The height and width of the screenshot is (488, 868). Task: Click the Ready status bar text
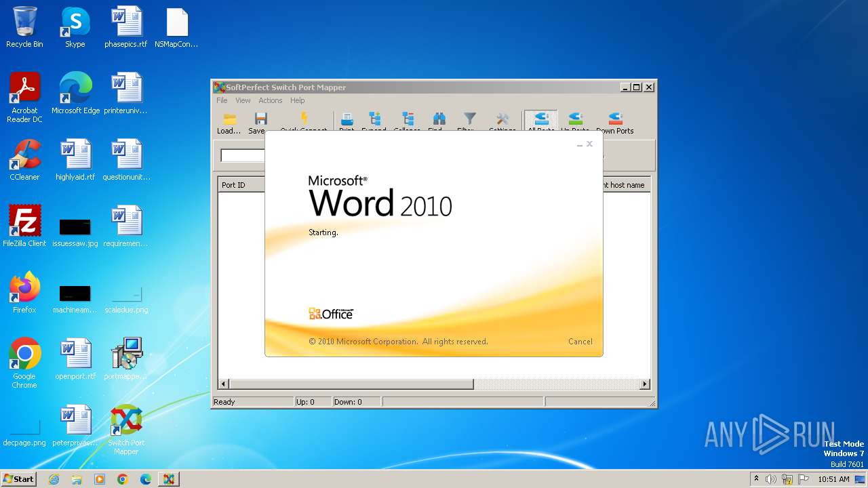[x=224, y=402]
